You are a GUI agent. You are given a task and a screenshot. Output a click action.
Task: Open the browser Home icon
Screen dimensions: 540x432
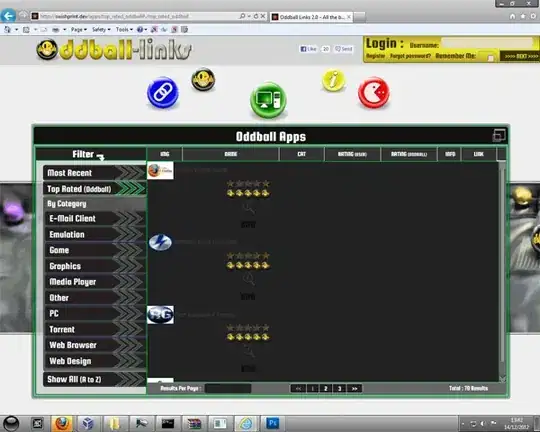point(512,16)
